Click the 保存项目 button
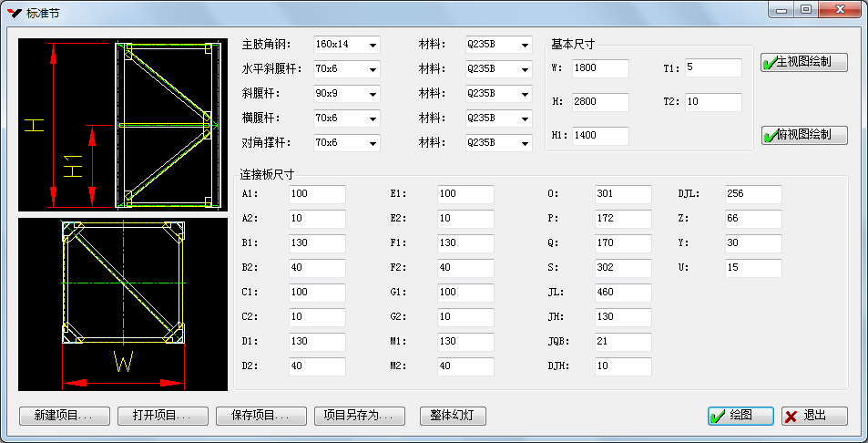Image resolution: width=868 pixels, height=443 pixels. [x=260, y=416]
